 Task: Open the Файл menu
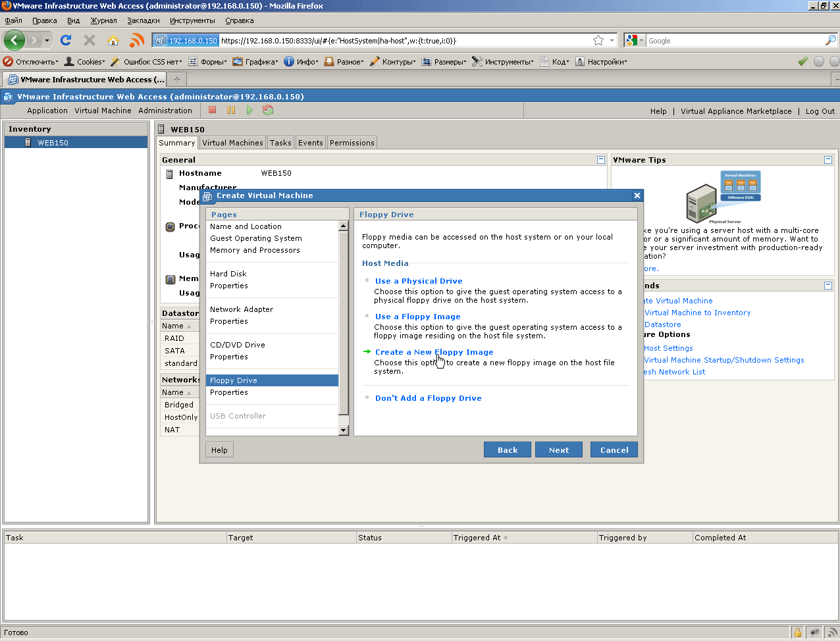tap(13, 20)
